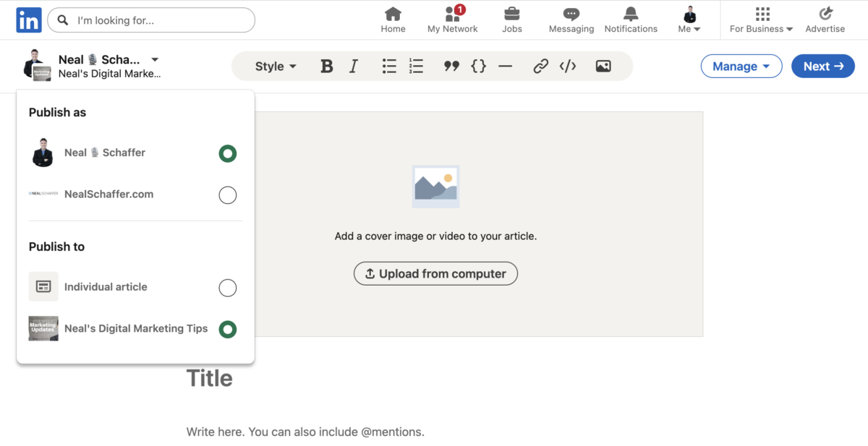The height and width of the screenshot is (446, 868).
Task: Click the Publish as heading
Action: pyautogui.click(x=57, y=113)
